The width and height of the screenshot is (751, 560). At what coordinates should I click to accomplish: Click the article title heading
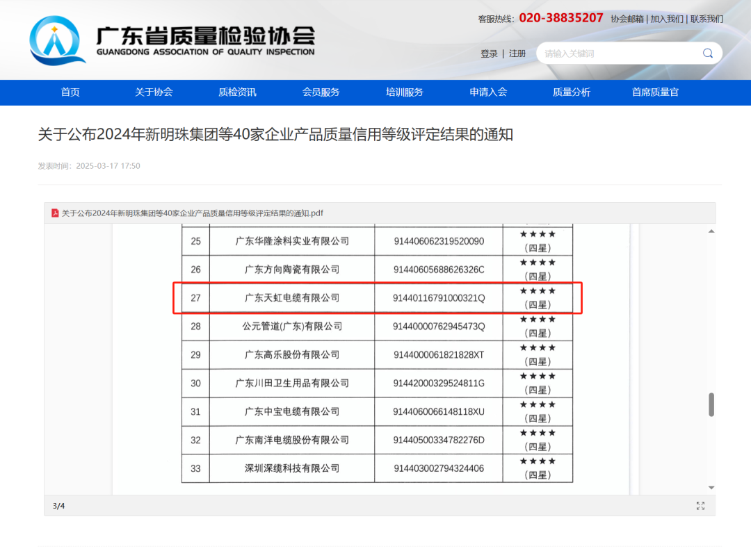coord(275,135)
